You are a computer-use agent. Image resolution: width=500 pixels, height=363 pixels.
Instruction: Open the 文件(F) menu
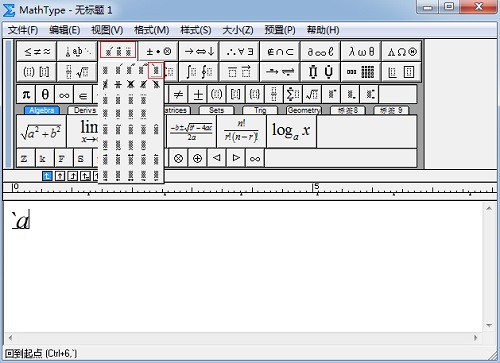pyautogui.click(x=23, y=30)
